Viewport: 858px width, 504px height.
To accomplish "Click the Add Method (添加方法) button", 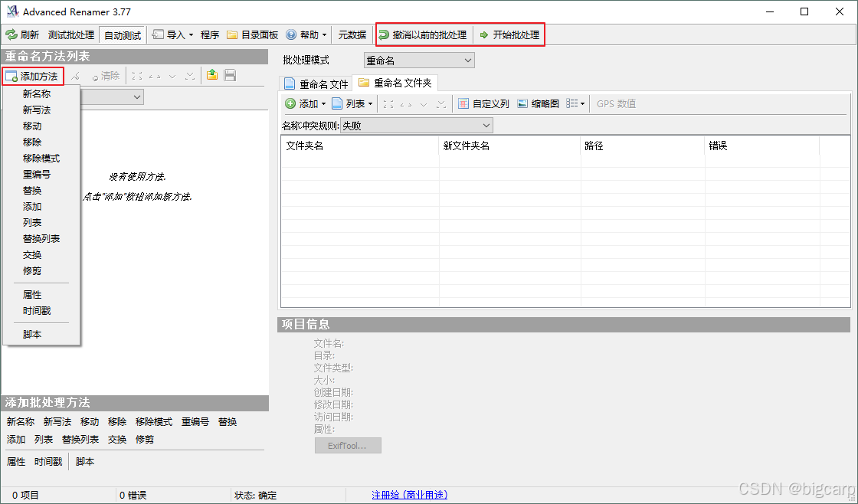I will 33,76.
